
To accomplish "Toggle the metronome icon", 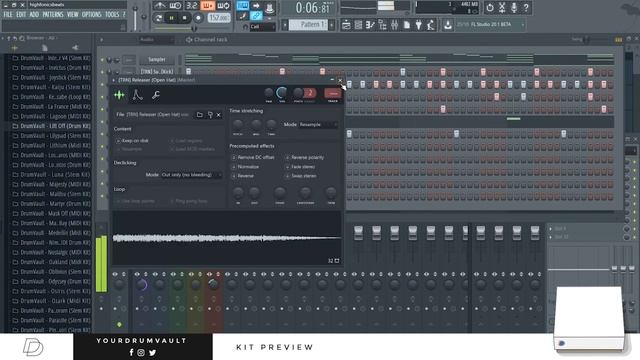I will 160,5.
